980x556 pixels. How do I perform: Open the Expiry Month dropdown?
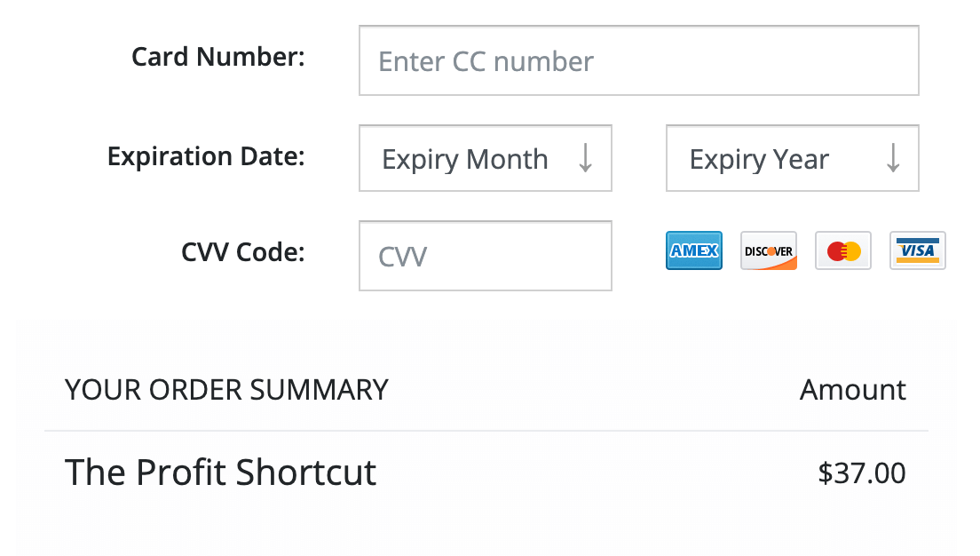coord(486,158)
